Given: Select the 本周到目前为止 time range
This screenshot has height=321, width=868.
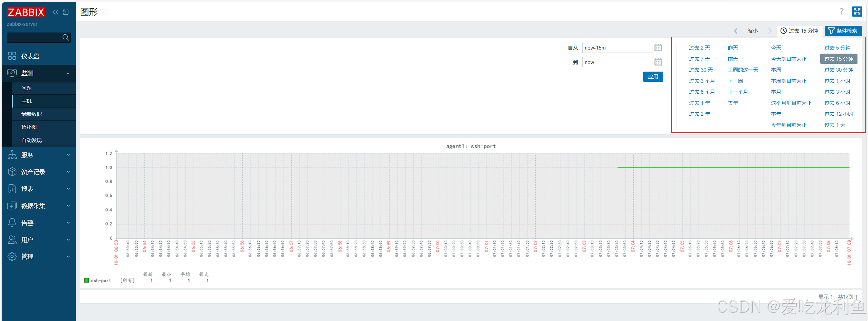Looking at the screenshot, I should [789, 81].
